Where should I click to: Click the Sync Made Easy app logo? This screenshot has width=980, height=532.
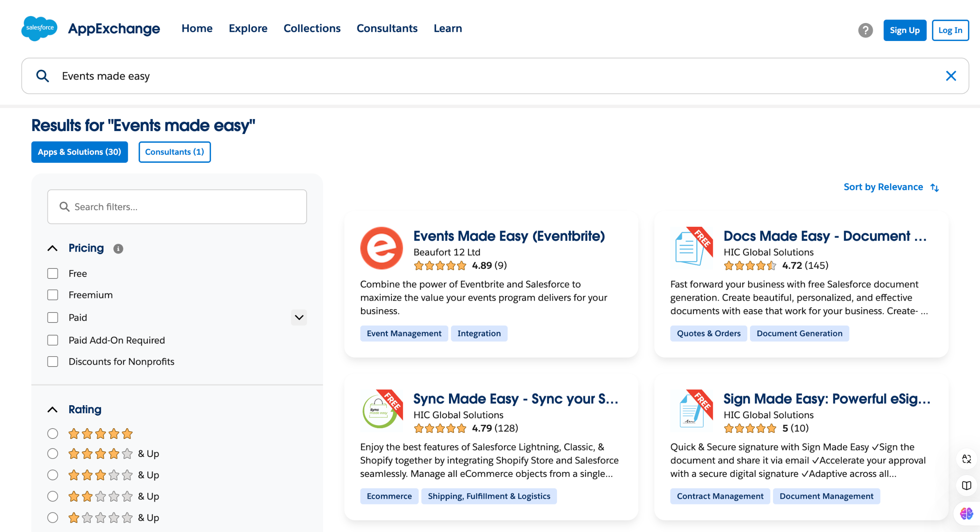pyautogui.click(x=381, y=411)
